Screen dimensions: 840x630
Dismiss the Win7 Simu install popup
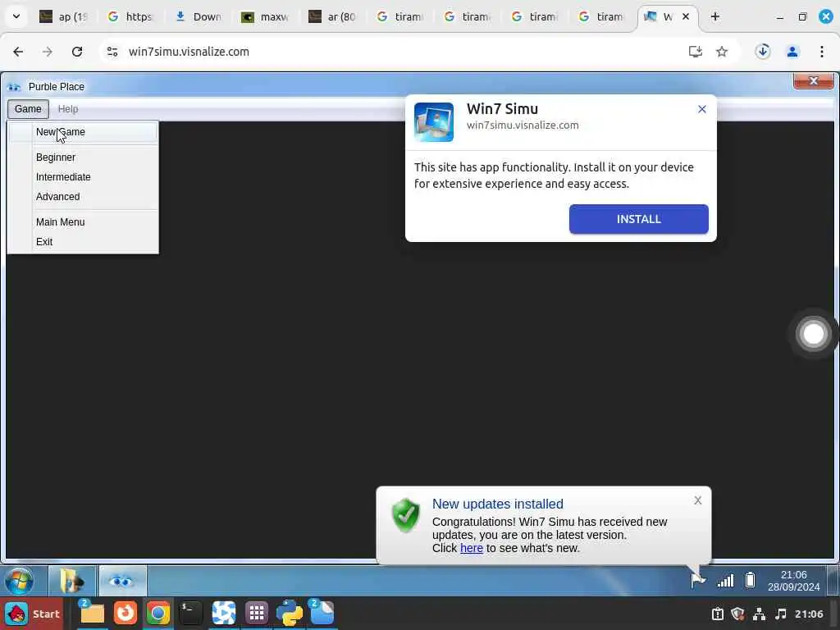pyautogui.click(x=702, y=109)
